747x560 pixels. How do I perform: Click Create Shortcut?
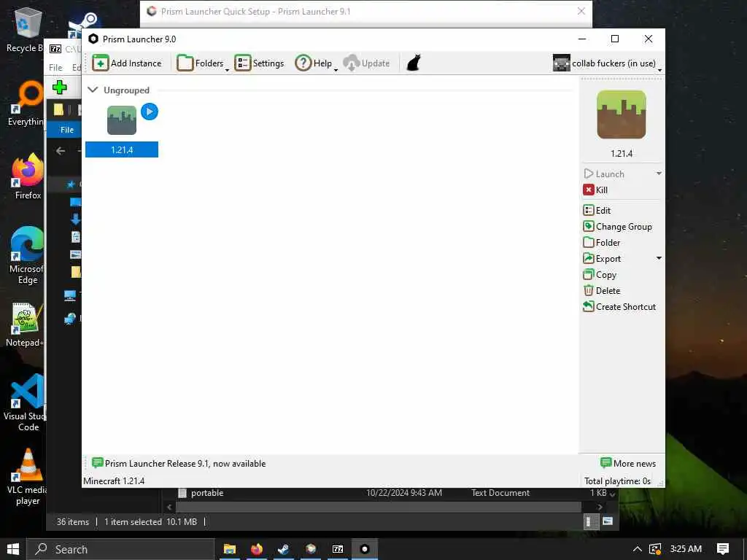(619, 307)
